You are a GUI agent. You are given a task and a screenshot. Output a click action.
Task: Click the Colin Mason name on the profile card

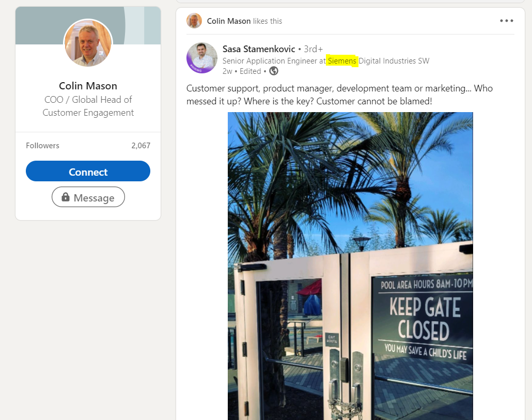click(88, 86)
